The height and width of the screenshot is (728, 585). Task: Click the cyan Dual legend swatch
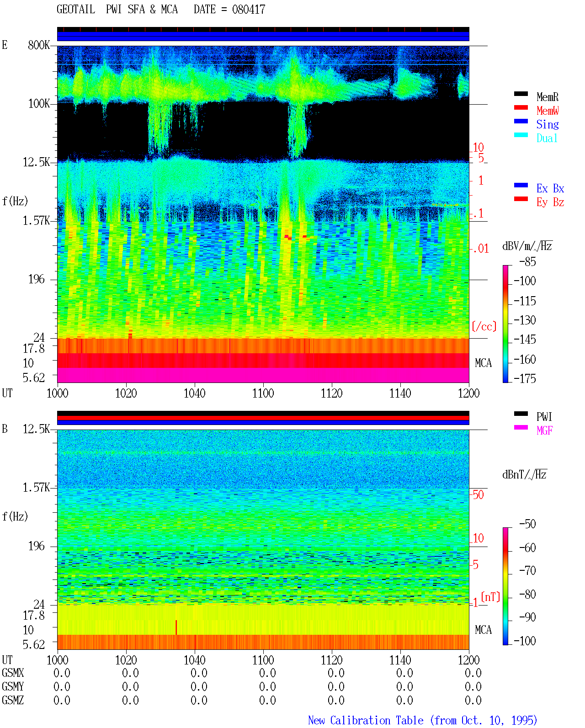tap(521, 135)
